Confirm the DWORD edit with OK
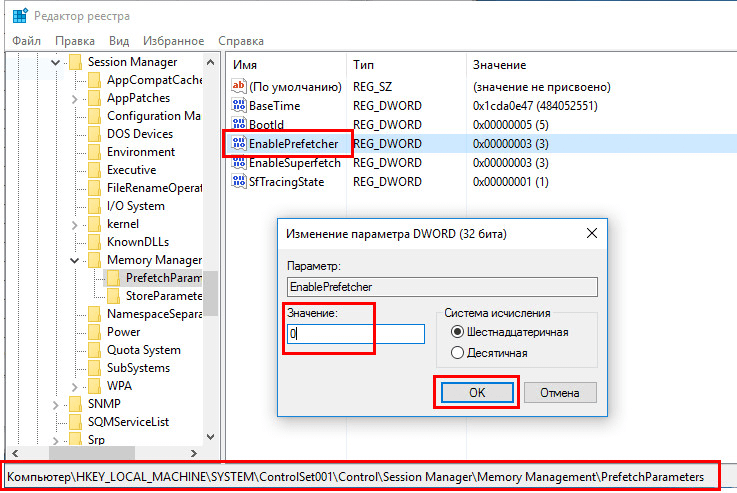Image resolution: width=737 pixels, height=493 pixels. click(x=477, y=392)
